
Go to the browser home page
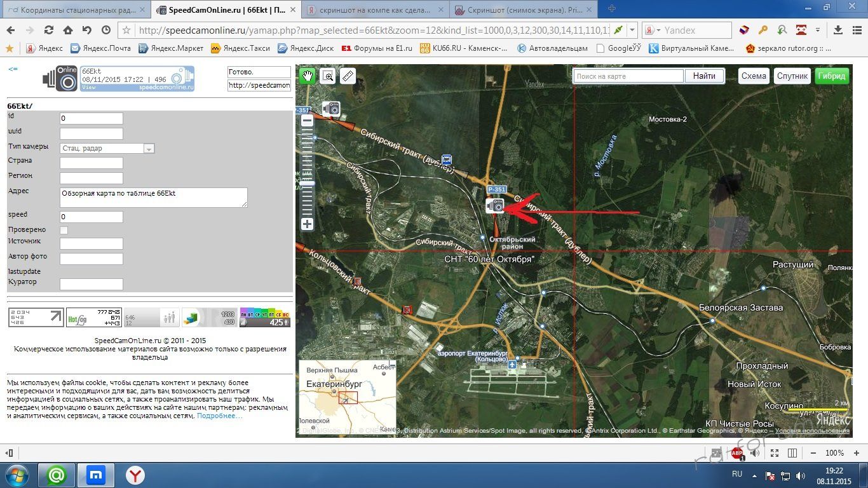point(67,30)
